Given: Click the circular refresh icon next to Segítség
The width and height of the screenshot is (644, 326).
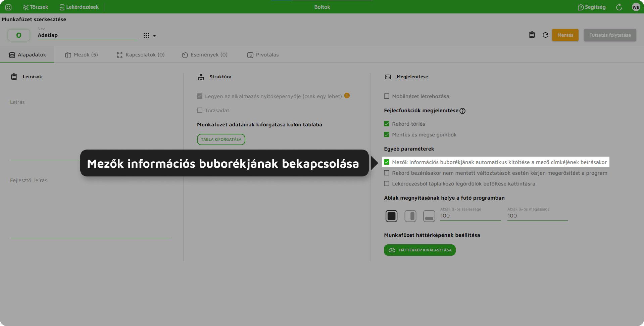Looking at the screenshot, I should coord(619,7).
